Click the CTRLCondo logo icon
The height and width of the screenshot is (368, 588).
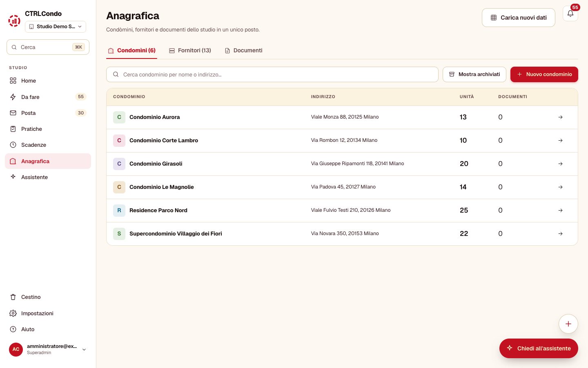(x=14, y=20)
